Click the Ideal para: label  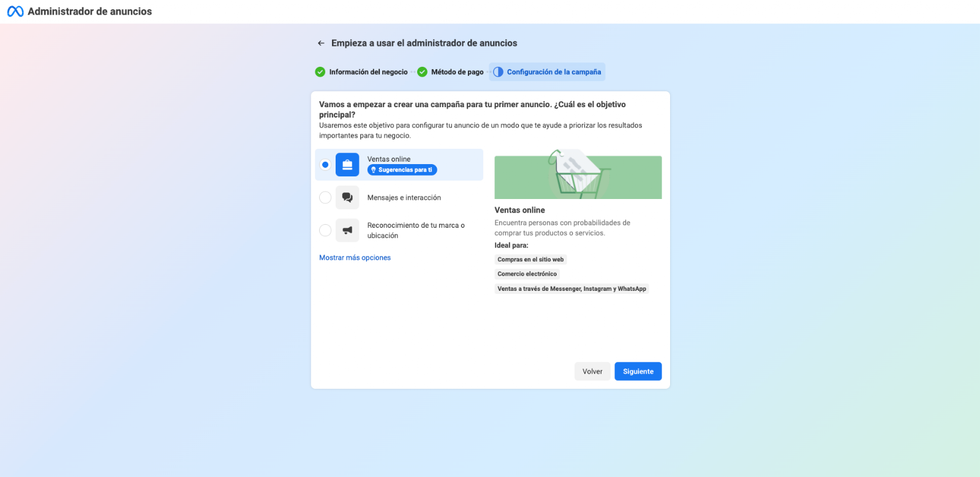(511, 246)
